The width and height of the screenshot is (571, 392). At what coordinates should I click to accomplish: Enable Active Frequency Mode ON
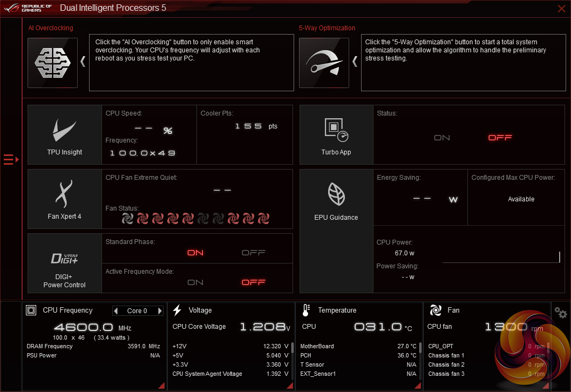[x=195, y=282]
